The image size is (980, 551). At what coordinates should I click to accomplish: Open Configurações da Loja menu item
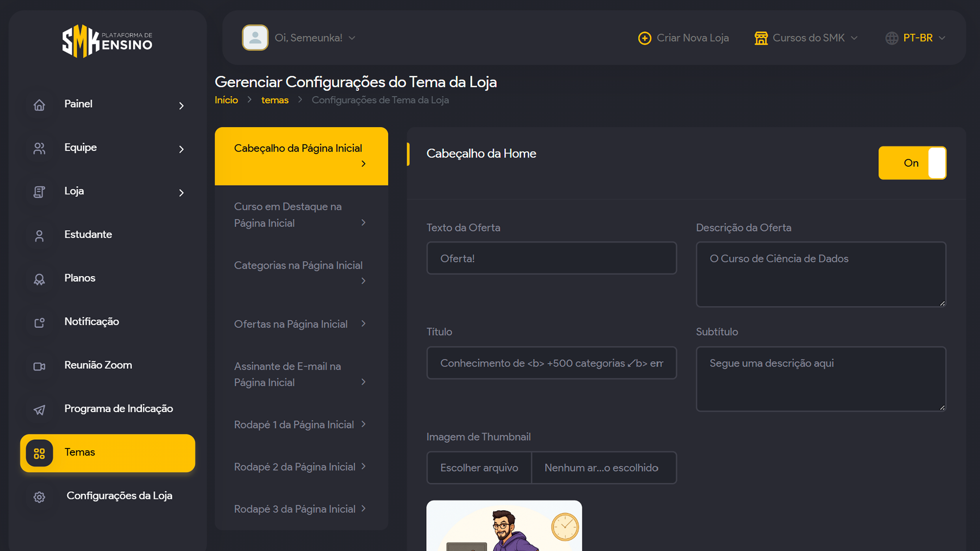(x=108, y=496)
